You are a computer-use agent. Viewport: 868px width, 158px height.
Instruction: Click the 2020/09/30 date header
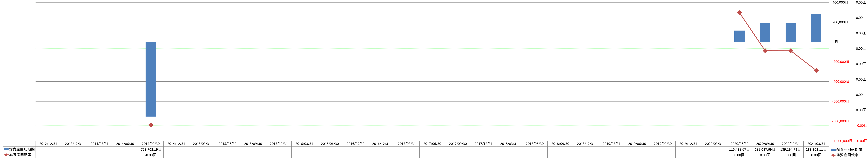point(765,144)
